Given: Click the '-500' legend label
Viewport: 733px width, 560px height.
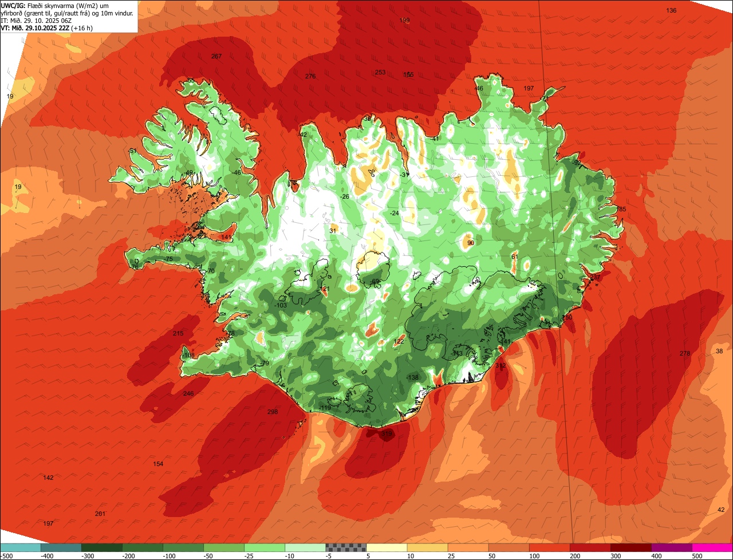Looking at the screenshot, I should coord(7,556).
